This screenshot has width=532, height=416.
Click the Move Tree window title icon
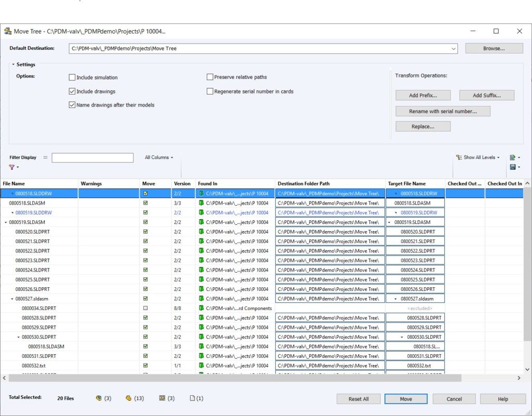point(8,31)
